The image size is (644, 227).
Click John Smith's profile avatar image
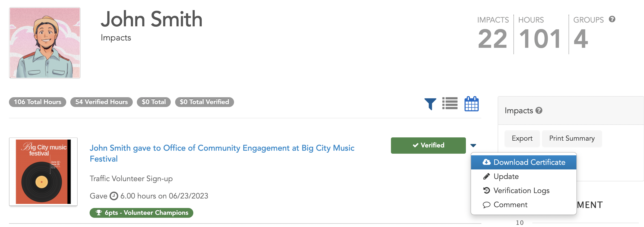coord(45,43)
